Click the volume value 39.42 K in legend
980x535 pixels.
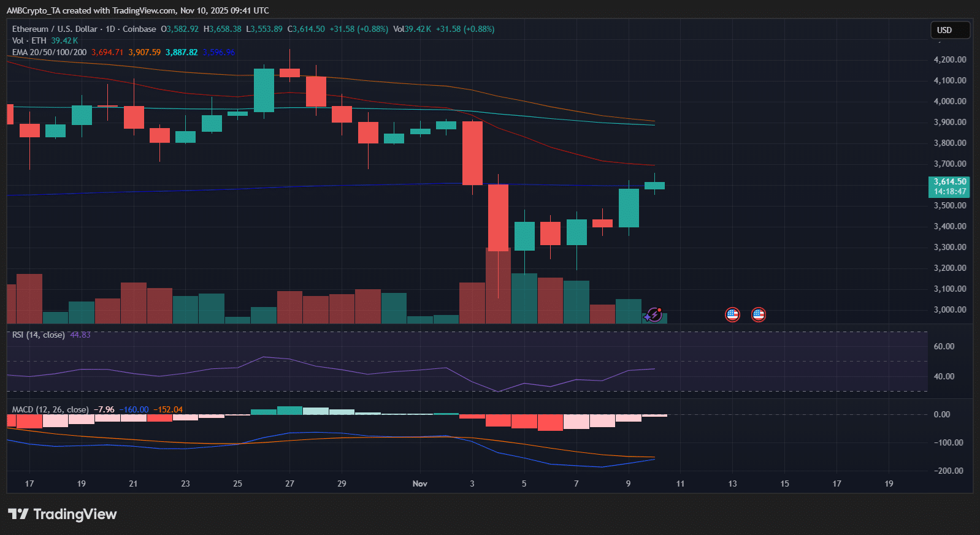[x=64, y=40]
